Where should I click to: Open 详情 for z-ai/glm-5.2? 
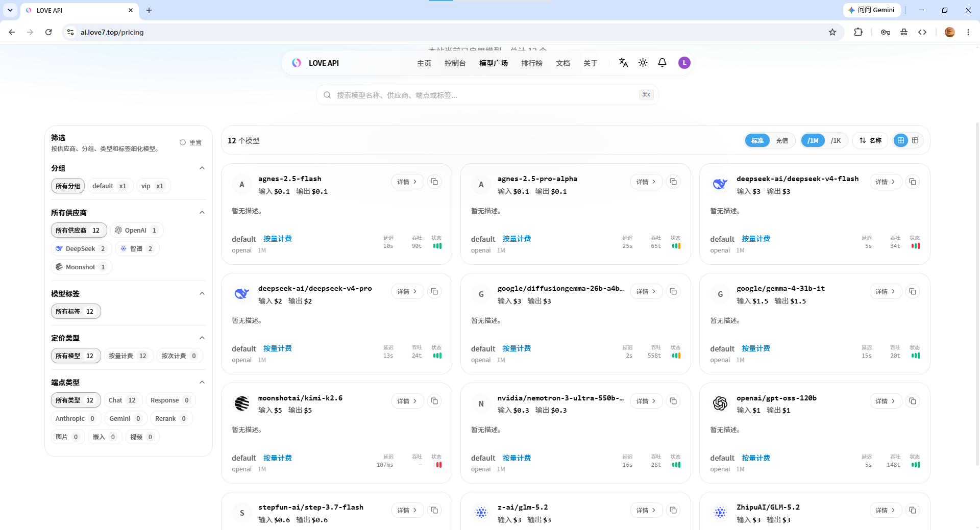click(x=646, y=510)
